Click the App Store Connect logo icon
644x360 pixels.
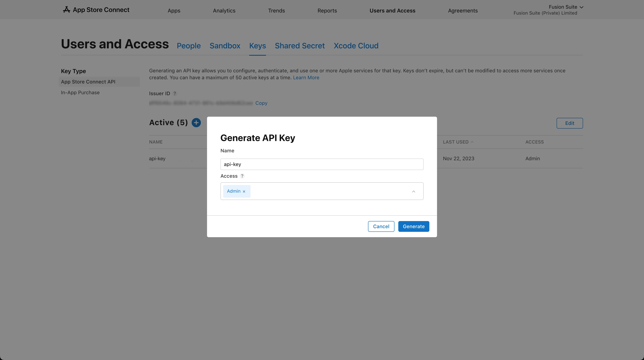(66, 10)
